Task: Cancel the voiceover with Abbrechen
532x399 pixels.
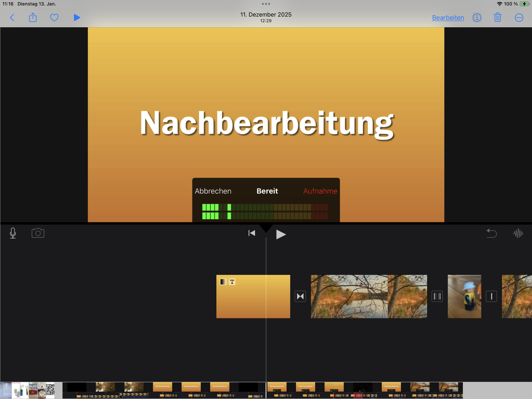Action: coord(213,191)
